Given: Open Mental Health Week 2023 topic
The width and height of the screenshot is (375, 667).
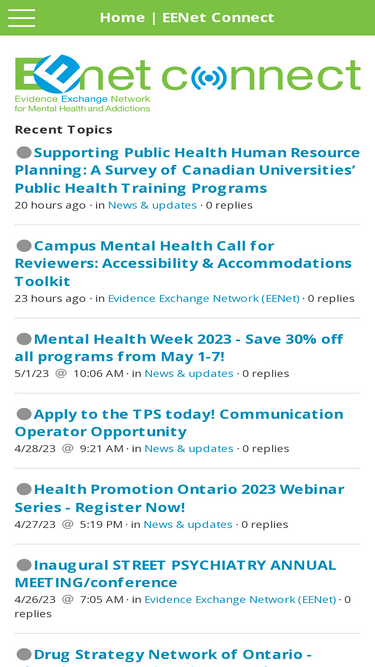Looking at the screenshot, I should [179, 348].
